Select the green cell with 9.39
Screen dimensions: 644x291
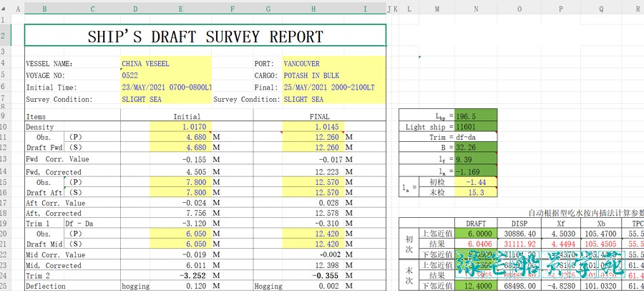pos(476,159)
